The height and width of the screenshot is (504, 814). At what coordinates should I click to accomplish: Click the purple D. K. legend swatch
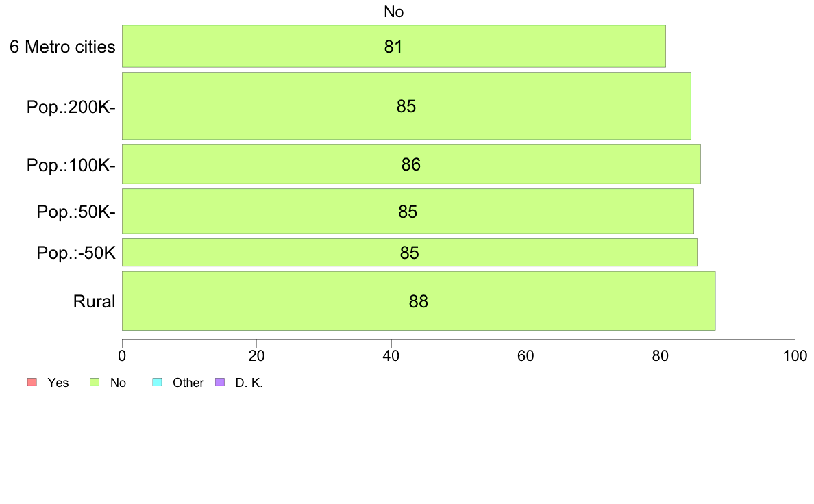coord(220,383)
